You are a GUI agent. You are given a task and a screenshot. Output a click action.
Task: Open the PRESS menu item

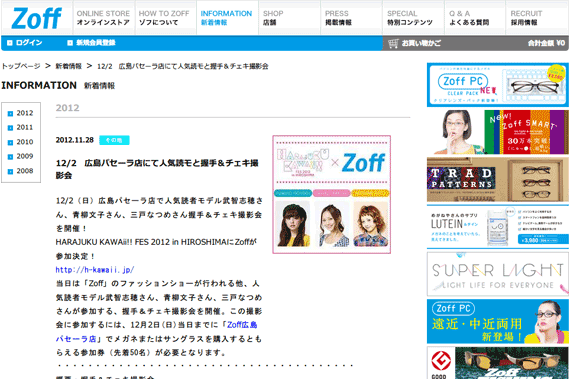point(351,18)
